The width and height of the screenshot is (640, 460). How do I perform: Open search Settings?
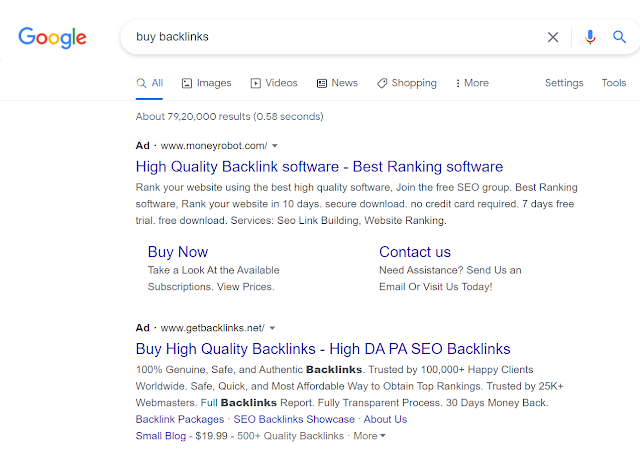click(x=564, y=83)
